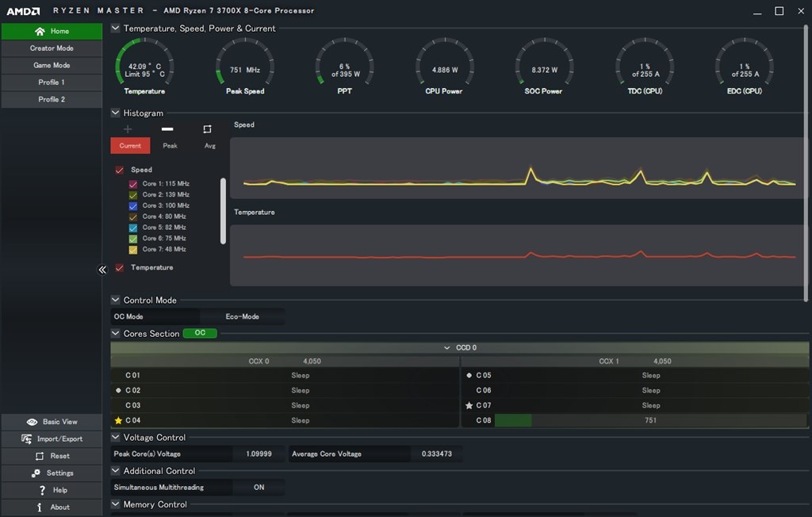Click the TDC (CPU) gauge dial
Screen dimensions: 812x517
pos(645,61)
